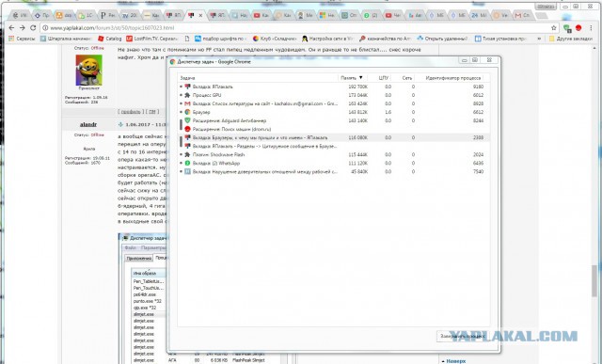Image resolution: width=602 pixels, height=364 pixels.
Task: Open first browser tab labeled Ин
Action: [19, 15]
